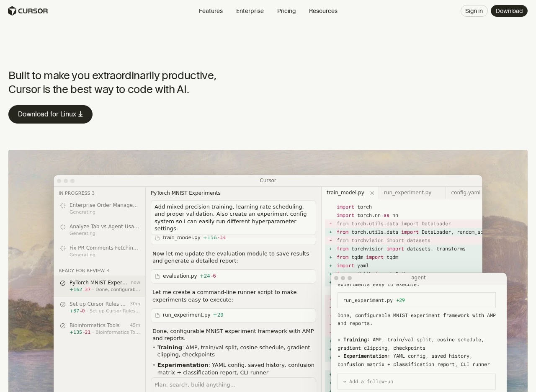This screenshot has height=392, width=536.
Task: Click the file icon beside run_experiment.py
Action: coord(157,315)
